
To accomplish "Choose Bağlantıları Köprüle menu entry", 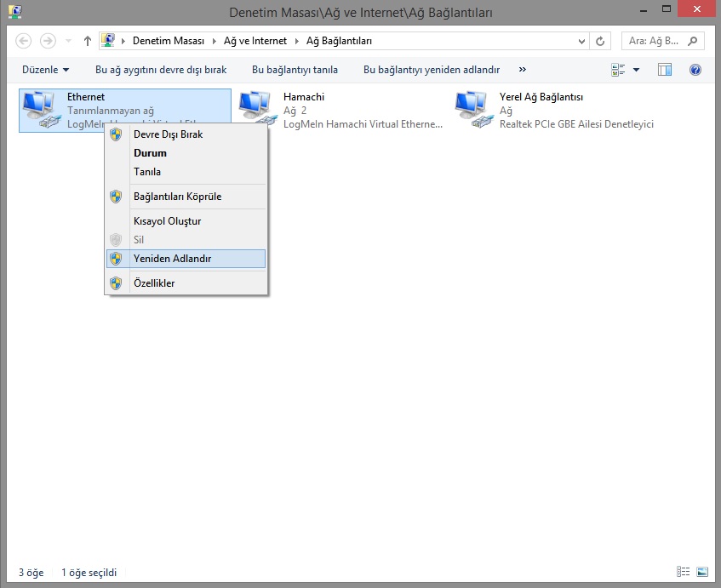I will coord(186,197).
